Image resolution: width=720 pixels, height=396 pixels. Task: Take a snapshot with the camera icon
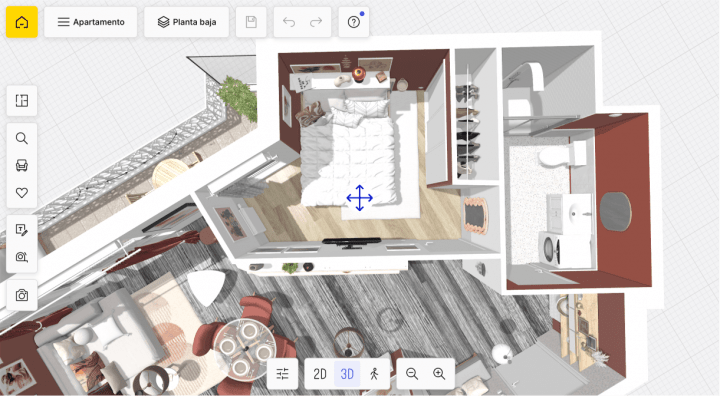click(22, 295)
